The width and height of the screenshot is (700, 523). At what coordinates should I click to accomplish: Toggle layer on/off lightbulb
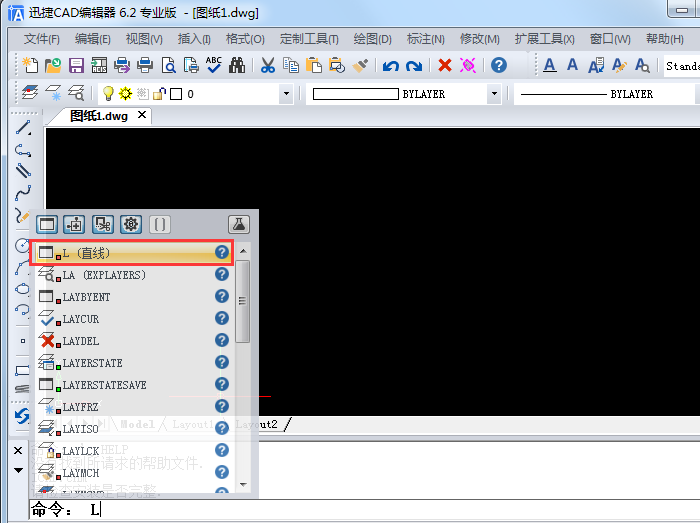pyautogui.click(x=108, y=93)
